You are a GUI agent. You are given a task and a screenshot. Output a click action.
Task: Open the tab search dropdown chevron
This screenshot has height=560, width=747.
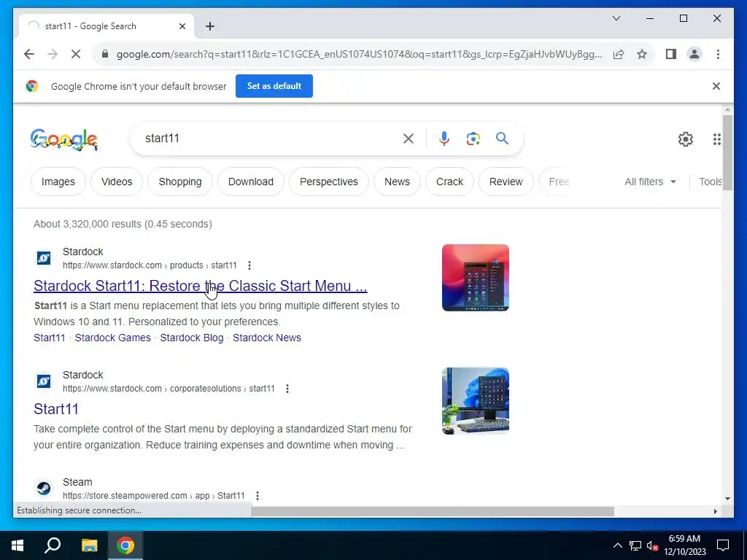pyautogui.click(x=616, y=18)
